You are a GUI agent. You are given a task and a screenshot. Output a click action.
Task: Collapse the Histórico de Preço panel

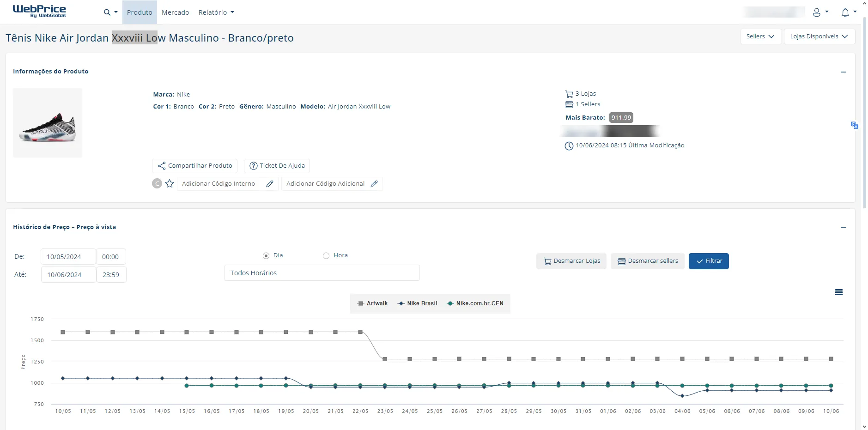[844, 228]
